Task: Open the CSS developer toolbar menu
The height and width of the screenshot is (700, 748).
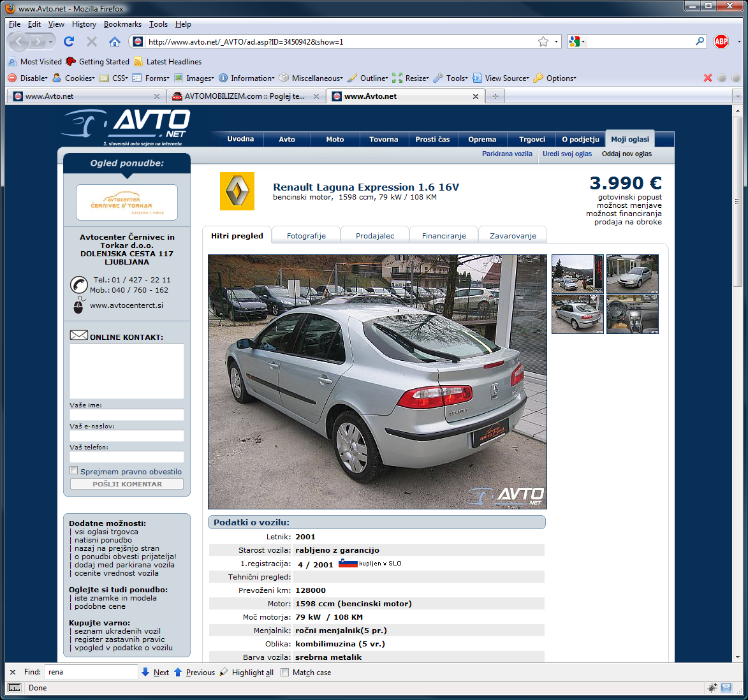Action: tap(114, 78)
